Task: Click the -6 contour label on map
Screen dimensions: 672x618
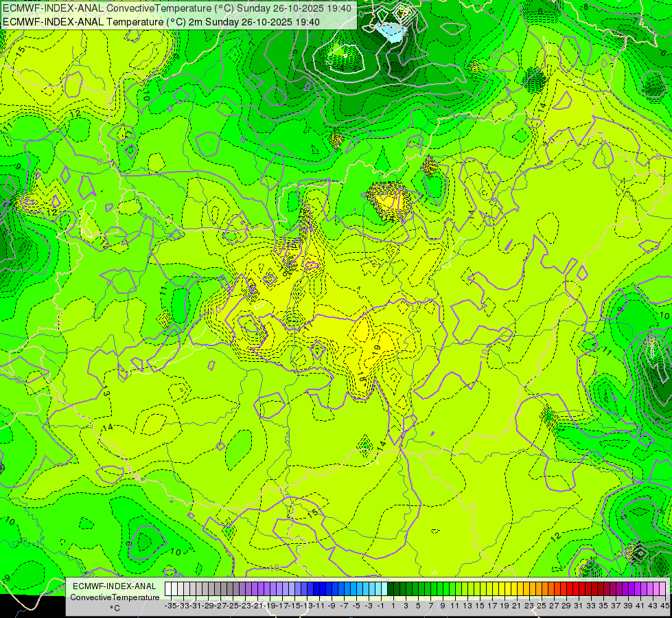Action: coord(539,12)
